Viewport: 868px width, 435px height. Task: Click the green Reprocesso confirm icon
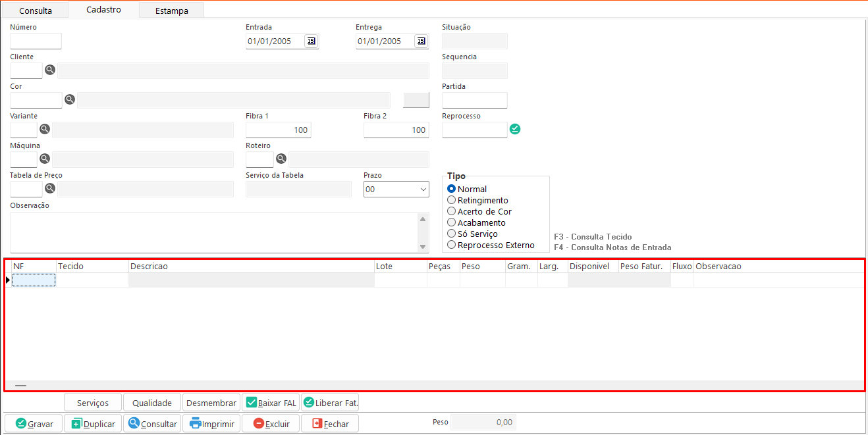coord(515,129)
